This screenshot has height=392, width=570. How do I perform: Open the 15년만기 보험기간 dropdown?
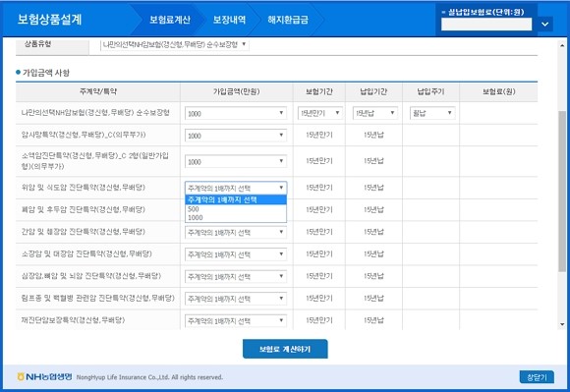coord(319,113)
